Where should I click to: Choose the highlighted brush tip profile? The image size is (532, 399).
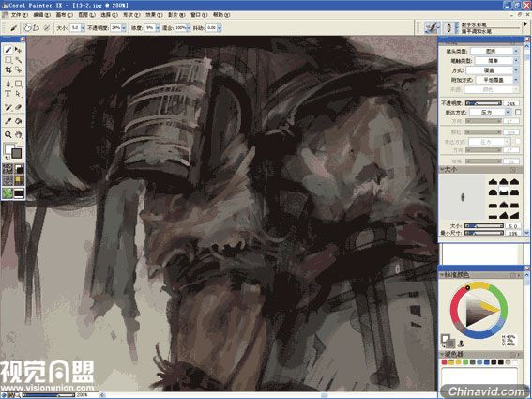click(x=504, y=192)
